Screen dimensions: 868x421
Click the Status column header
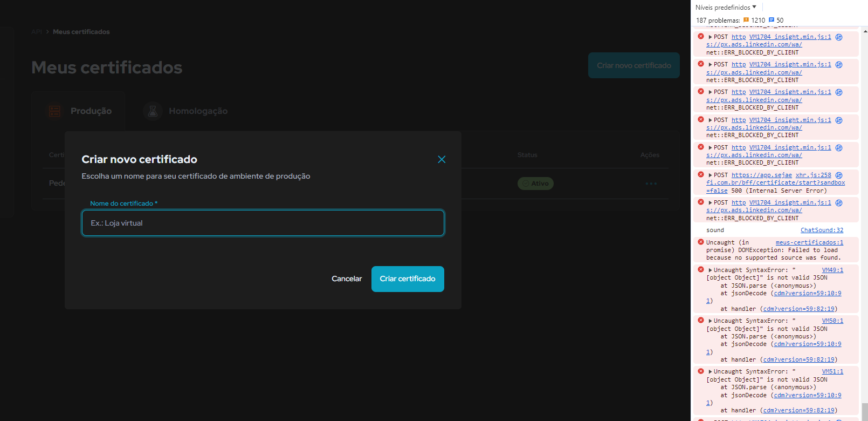coord(527,155)
